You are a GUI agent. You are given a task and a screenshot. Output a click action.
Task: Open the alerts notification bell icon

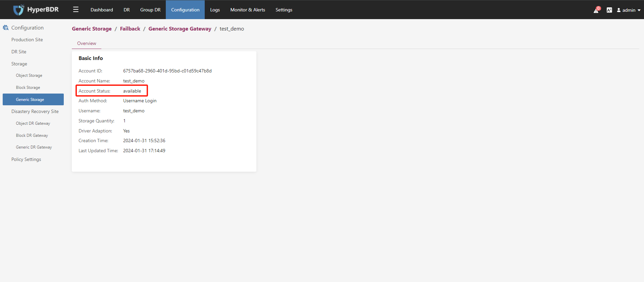pos(596,10)
